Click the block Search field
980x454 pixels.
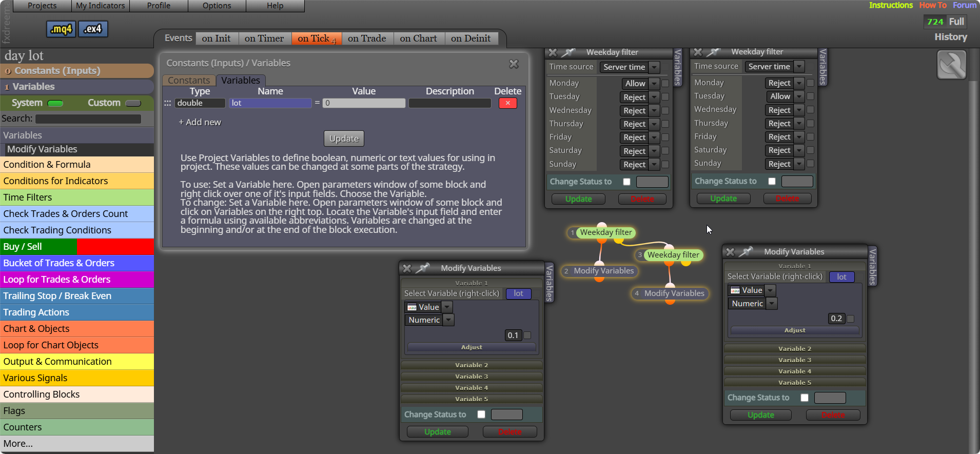click(x=88, y=119)
